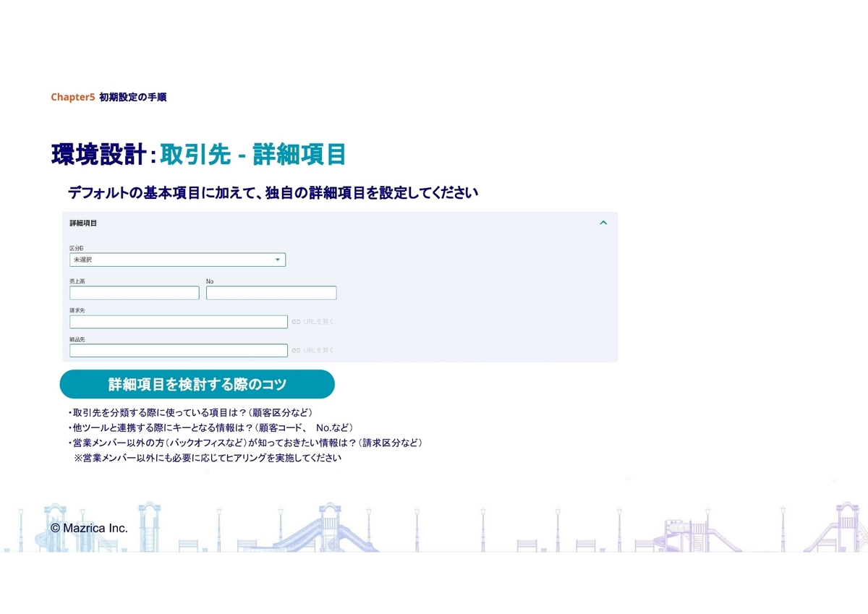Click the chain icon beside 請求先 field
The image size is (868, 614).
pos(296,322)
